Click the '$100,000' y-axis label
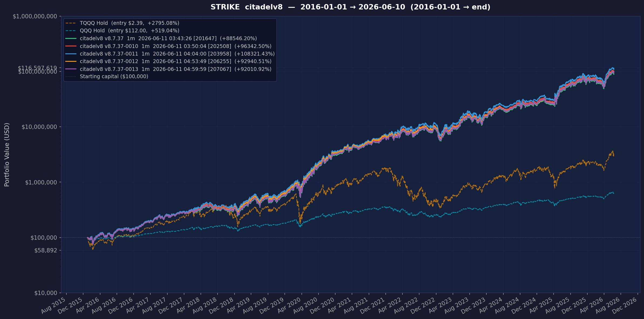644x319 pixels. (44, 238)
